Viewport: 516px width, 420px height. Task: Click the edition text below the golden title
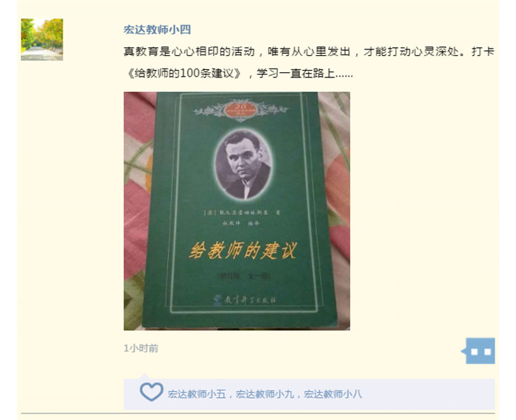(x=243, y=276)
